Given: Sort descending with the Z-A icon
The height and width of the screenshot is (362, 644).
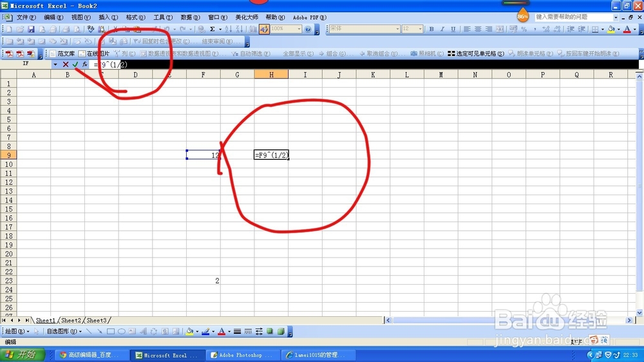Looking at the screenshot, I should pyautogui.click(x=239, y=29).
